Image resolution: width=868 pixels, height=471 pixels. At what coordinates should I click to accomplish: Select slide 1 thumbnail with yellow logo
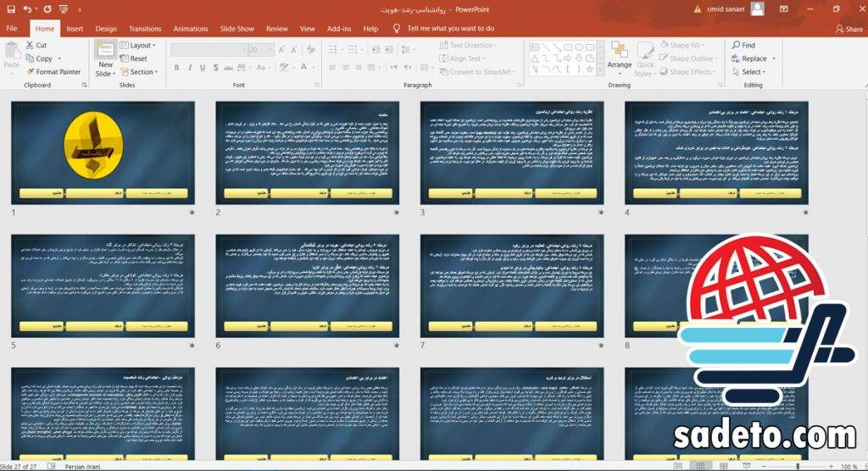click(103, 152)
